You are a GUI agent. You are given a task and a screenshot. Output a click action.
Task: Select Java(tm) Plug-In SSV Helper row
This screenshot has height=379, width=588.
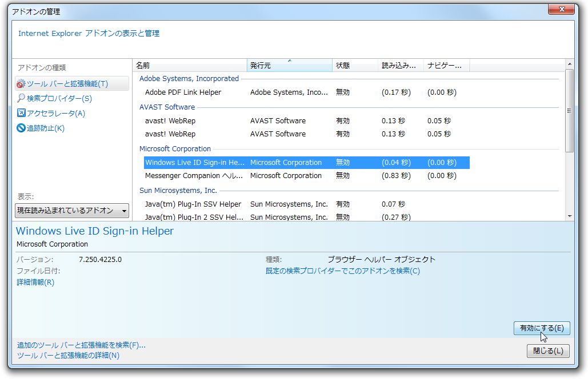coord(307,204)
